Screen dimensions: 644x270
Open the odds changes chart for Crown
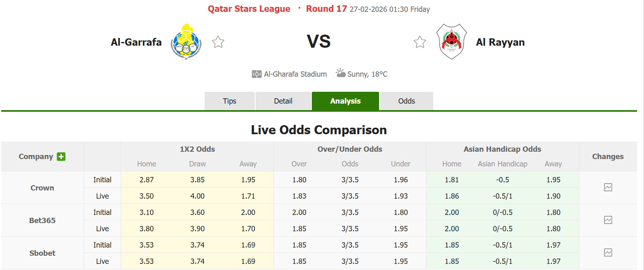tap(608, 187)
